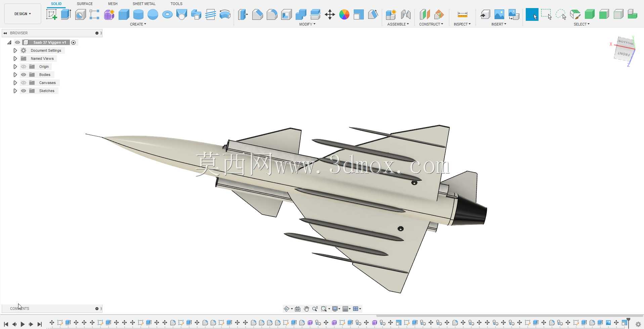Click the end-of-timeline history marker
644x329 pixels.
tap(628, 323)
